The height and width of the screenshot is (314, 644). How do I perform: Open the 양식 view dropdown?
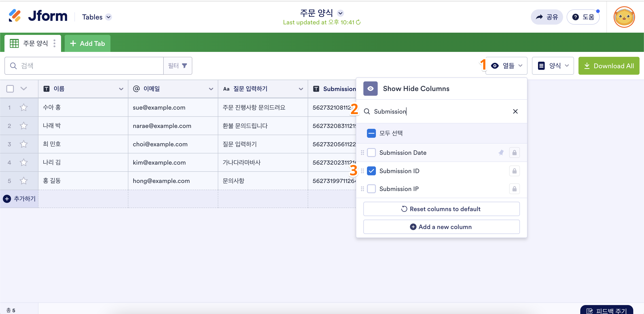click(x=553, y=66)
